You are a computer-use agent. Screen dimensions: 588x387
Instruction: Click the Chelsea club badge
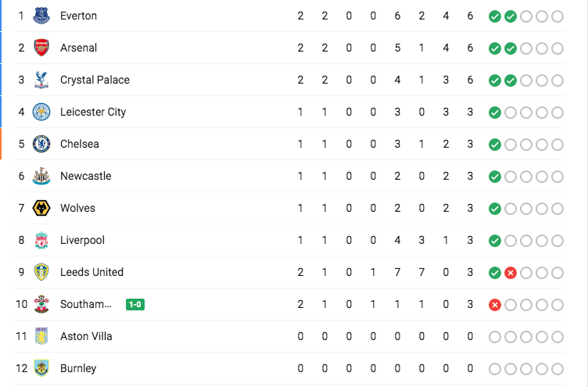click(41, 144)
